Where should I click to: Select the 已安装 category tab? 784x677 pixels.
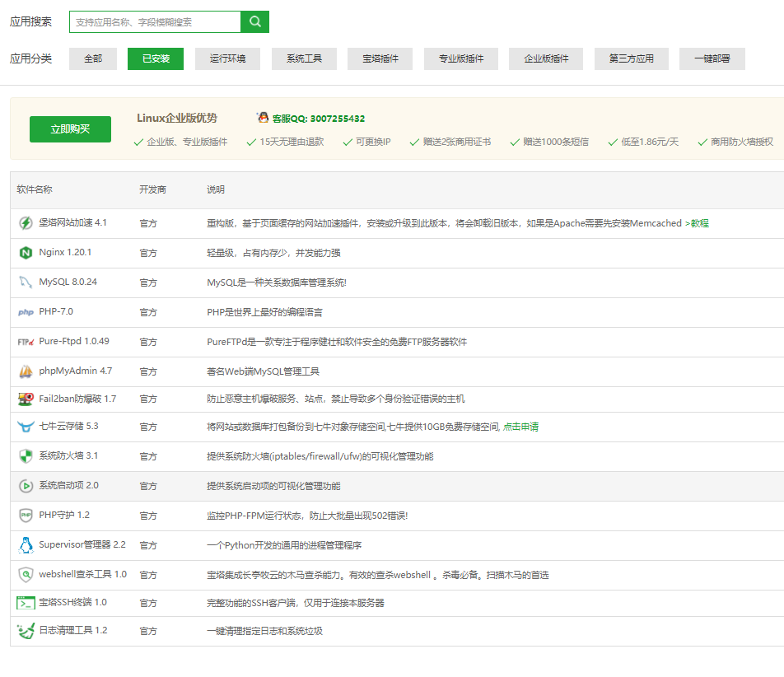pos(156,58)
